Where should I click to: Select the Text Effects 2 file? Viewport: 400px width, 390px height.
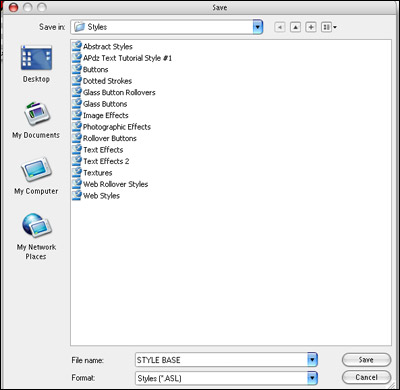click(101, 161)
